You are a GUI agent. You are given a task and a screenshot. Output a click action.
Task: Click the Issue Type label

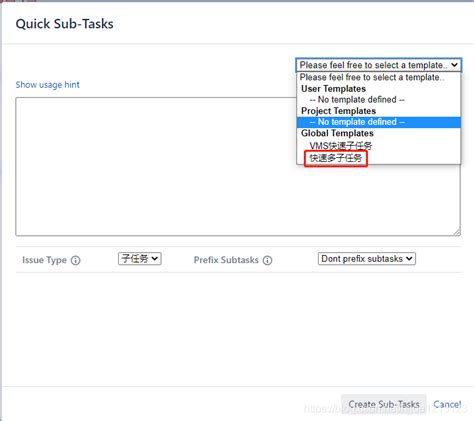coord(44,260)
